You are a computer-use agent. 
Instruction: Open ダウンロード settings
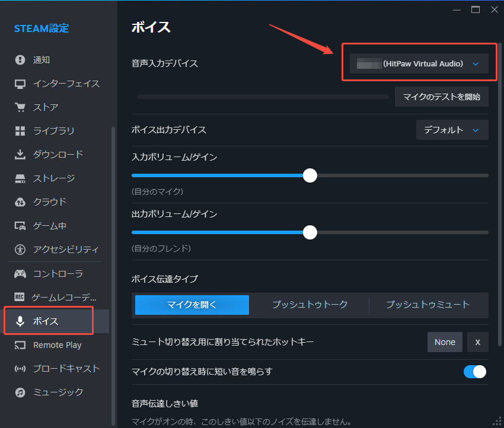coord(58,155)
